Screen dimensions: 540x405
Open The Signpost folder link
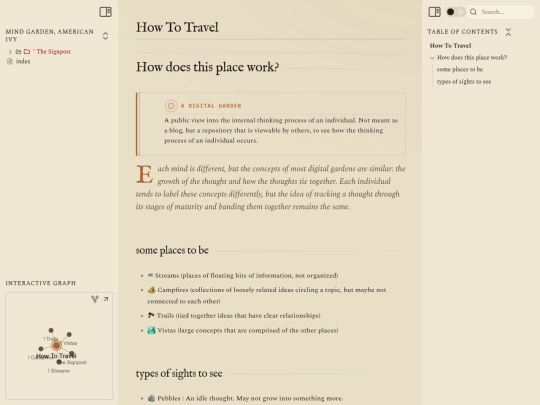(x=53, y=52)
